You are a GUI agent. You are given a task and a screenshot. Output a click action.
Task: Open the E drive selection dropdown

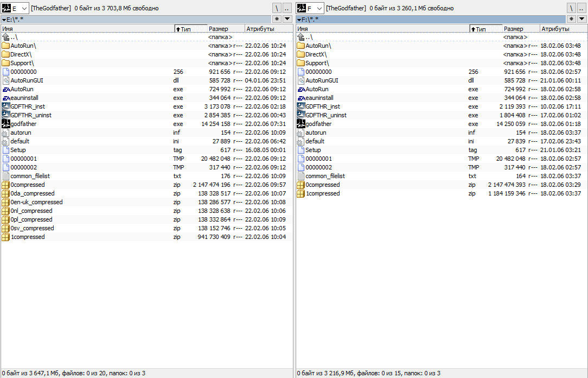(x=23, y=8)
